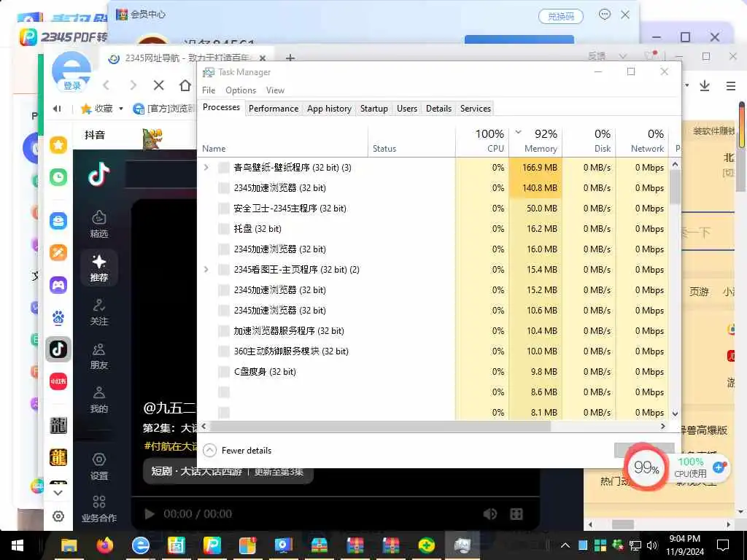Click 兑换码 in the 会员中心 window

coord(561,17)
